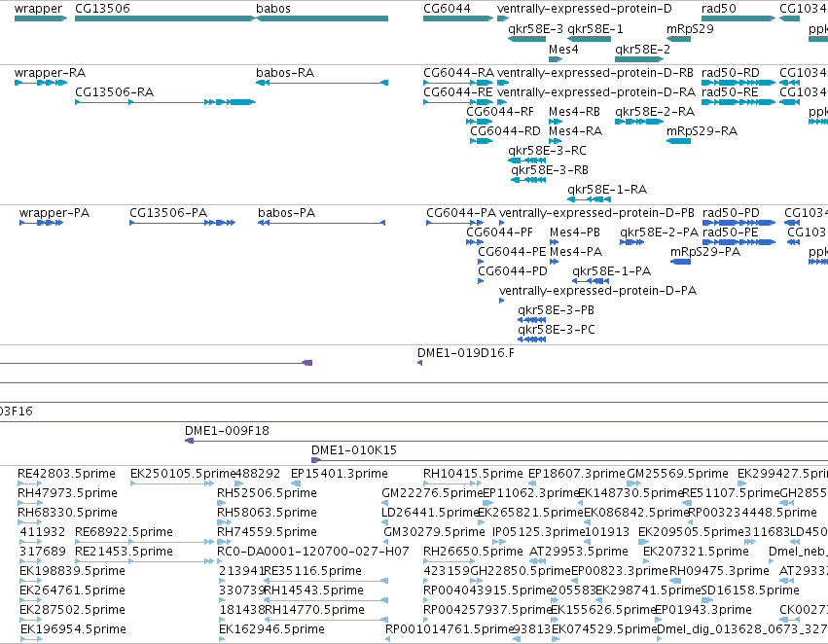Click the CG6044-PF protein label
828x644 pixels.
[x=499, y=233]
